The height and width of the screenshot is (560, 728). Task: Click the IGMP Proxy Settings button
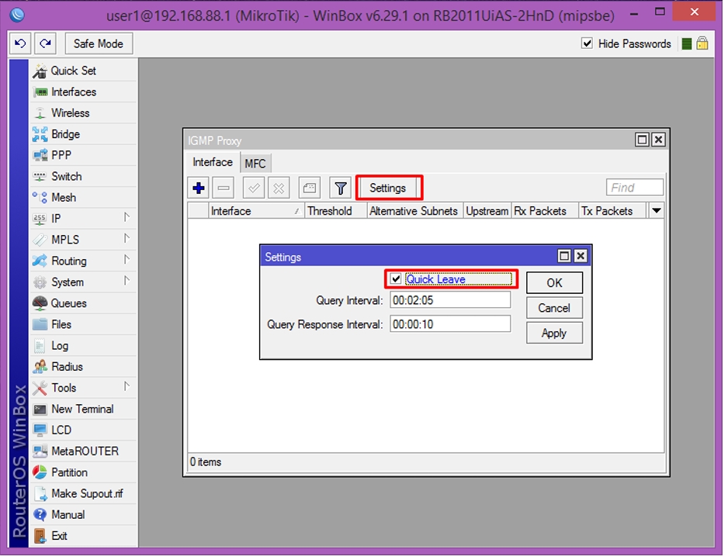pos(388,188)
